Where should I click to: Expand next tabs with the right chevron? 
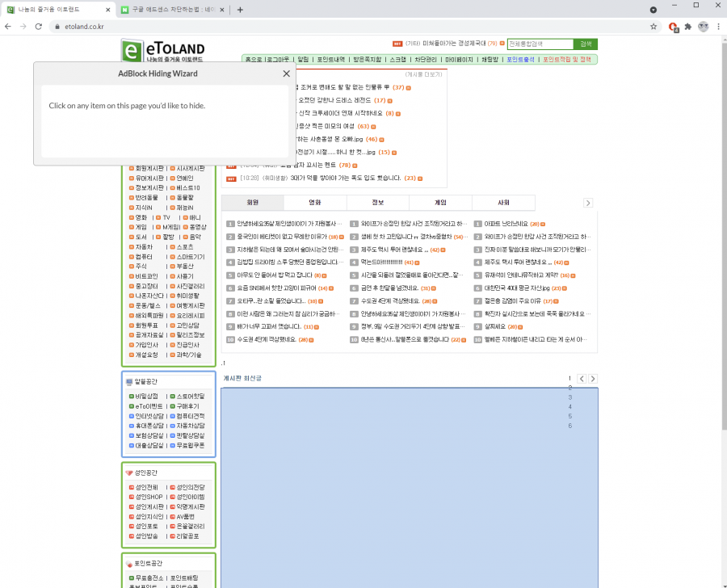(588, 203)
